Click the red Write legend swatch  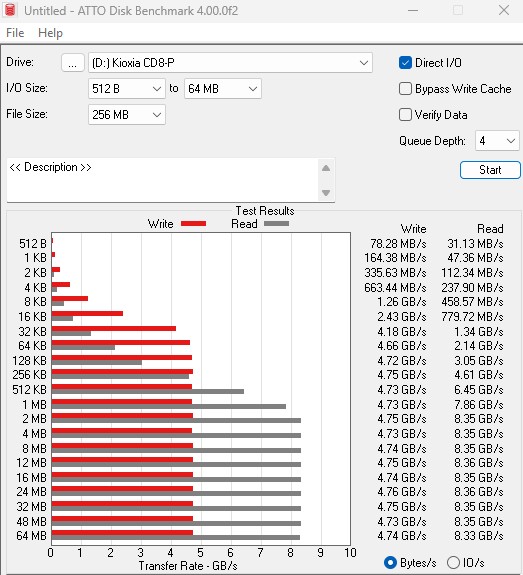tap(194, 224)
